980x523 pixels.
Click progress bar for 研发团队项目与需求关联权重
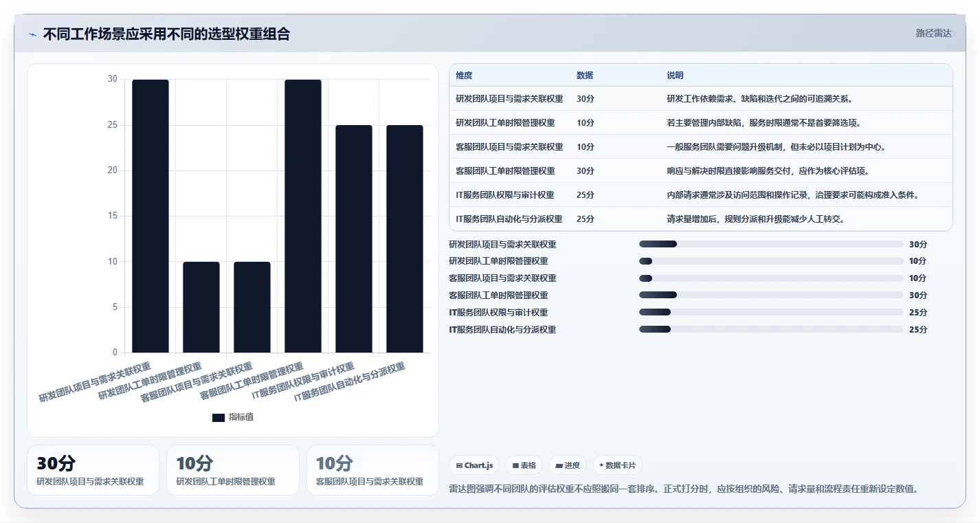771,244
